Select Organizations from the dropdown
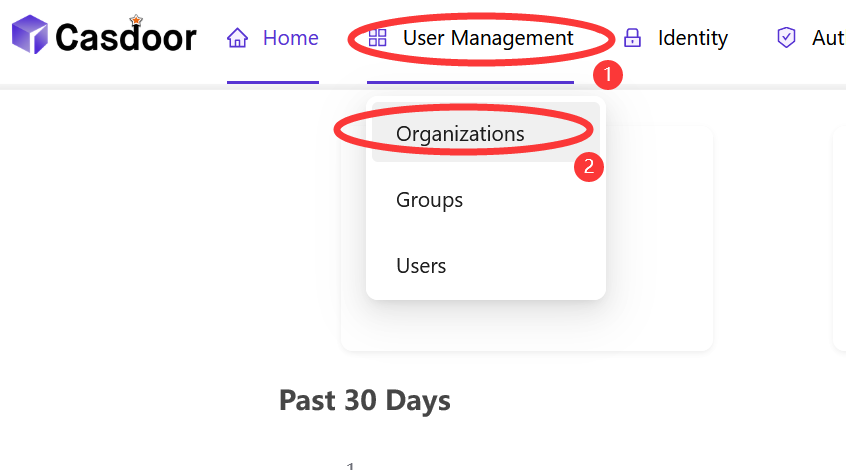The image size is (846, 470). pos(460,133)
